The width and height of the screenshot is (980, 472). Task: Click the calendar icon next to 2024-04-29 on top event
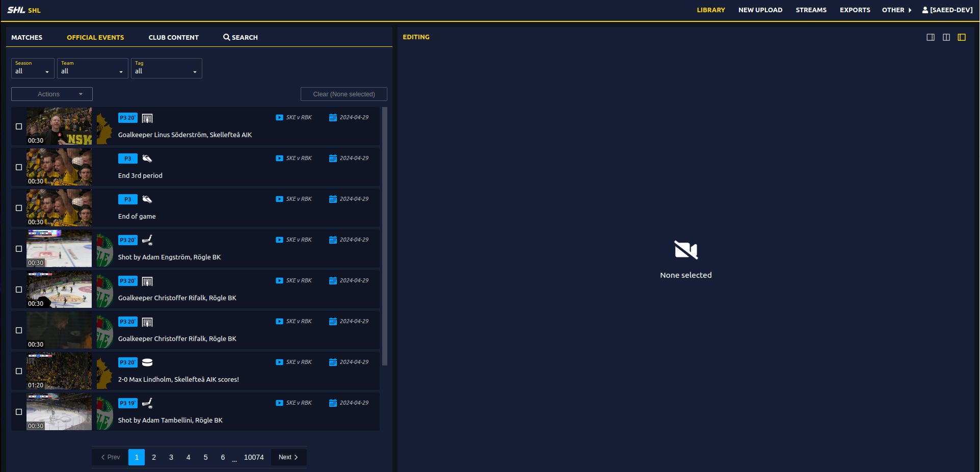tap(333, 117)
